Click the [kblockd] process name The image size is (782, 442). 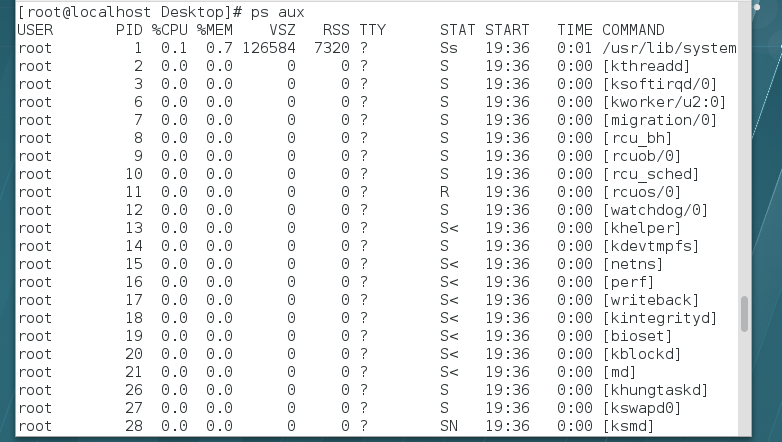[642, 354]
